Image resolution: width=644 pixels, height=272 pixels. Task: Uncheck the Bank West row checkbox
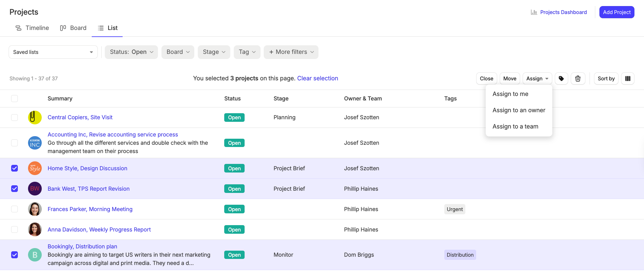click(14, 189)
